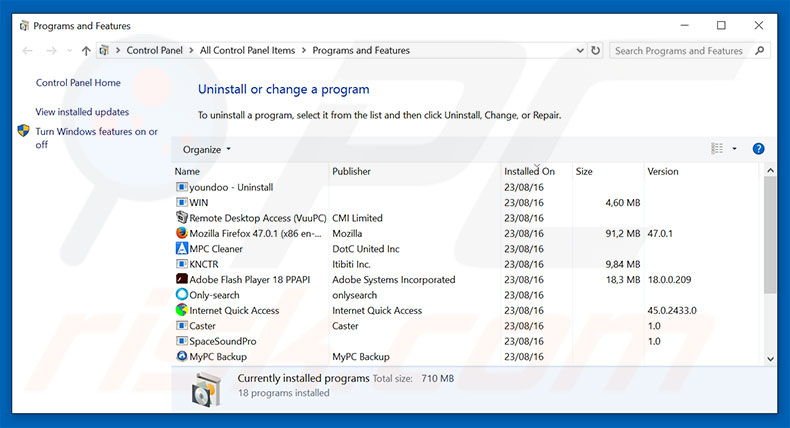
Task: Select the Internet Quick Access entry name
Action: (234, 311)
